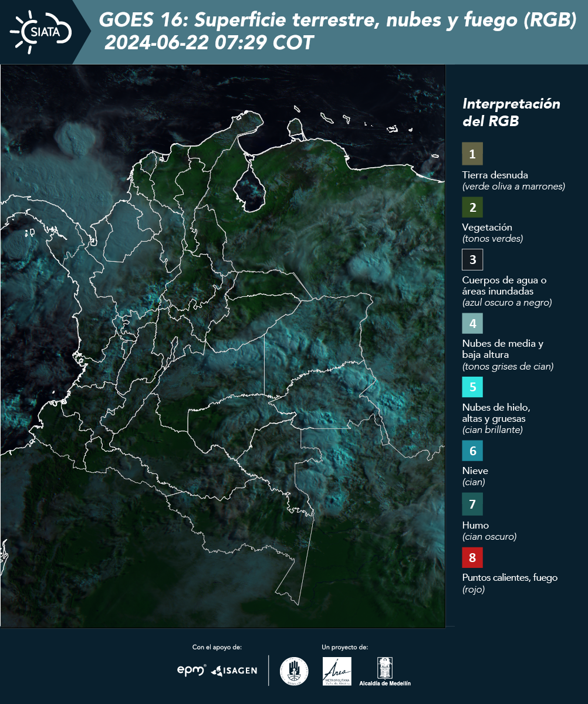Viewport: 588px width, 704px height.
Task: Click "Cuerpos de agua o áreas inundadas" label
Action: [x=504, y=285]
